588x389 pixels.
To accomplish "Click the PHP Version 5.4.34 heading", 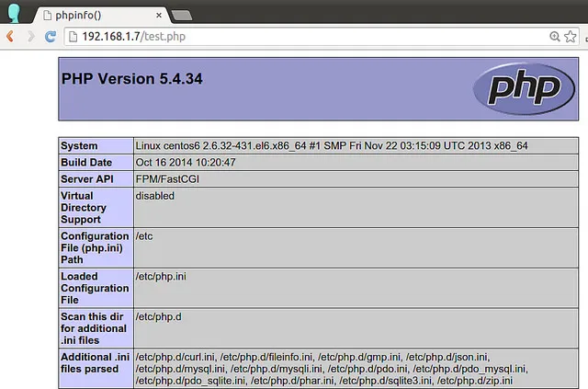I will point(131,79).
